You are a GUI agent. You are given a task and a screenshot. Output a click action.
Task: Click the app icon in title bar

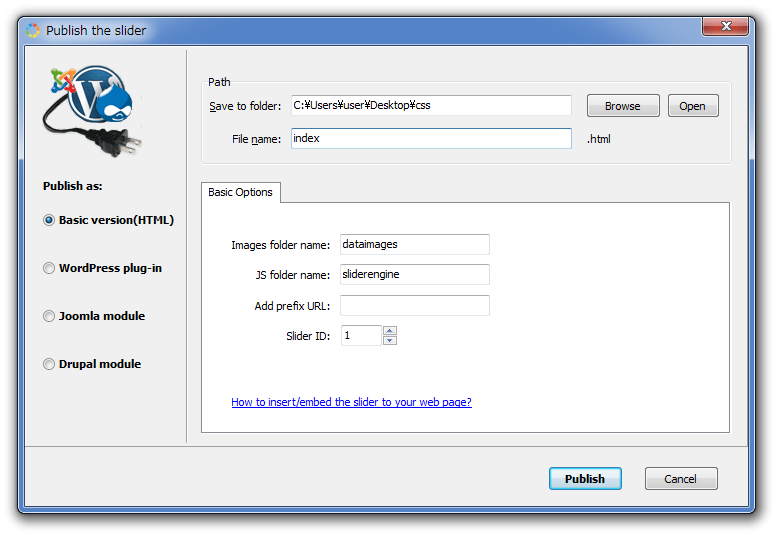(x=33, y=31)
